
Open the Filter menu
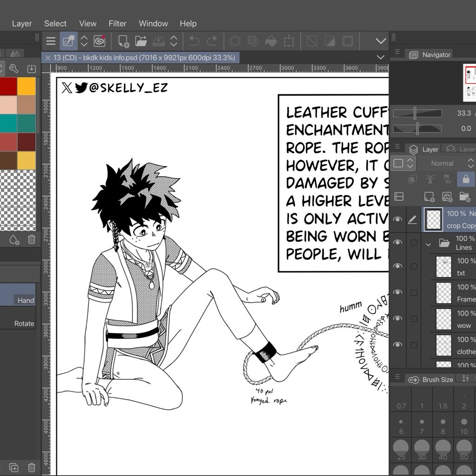pos(117,23)
